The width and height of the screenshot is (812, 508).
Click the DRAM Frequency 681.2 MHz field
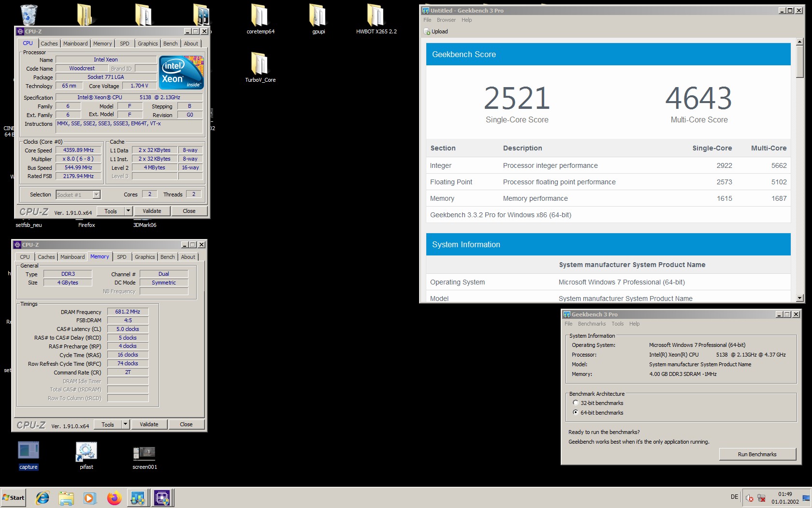(x=128, y=312)
